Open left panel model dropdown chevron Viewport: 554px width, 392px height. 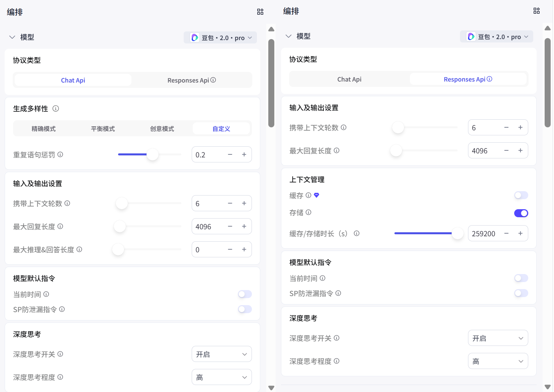250,38
